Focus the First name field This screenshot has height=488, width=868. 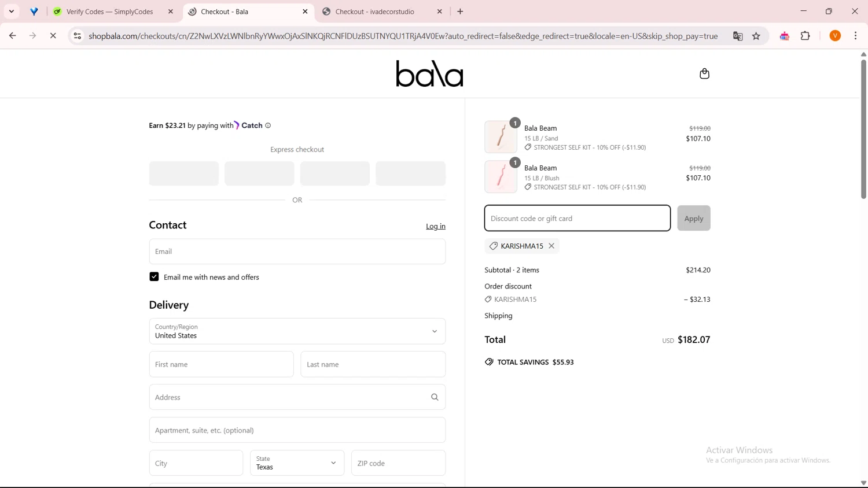(x=222, y=364)
